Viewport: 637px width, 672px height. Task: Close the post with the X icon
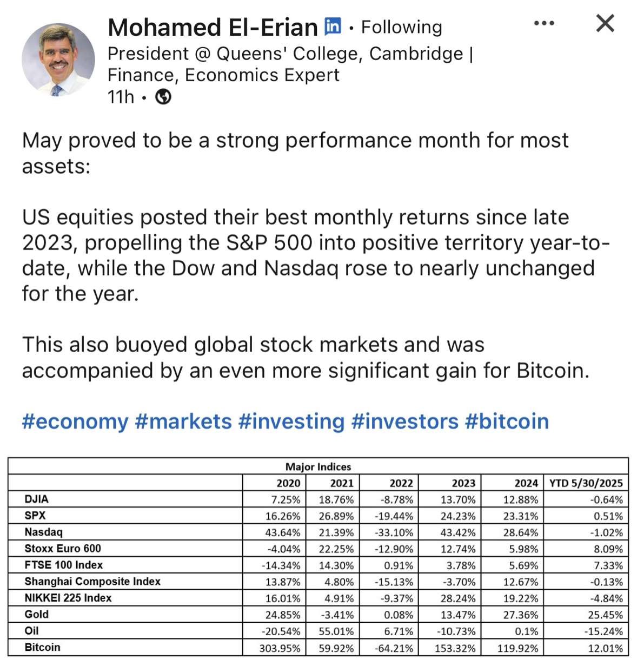click(605, 23)
